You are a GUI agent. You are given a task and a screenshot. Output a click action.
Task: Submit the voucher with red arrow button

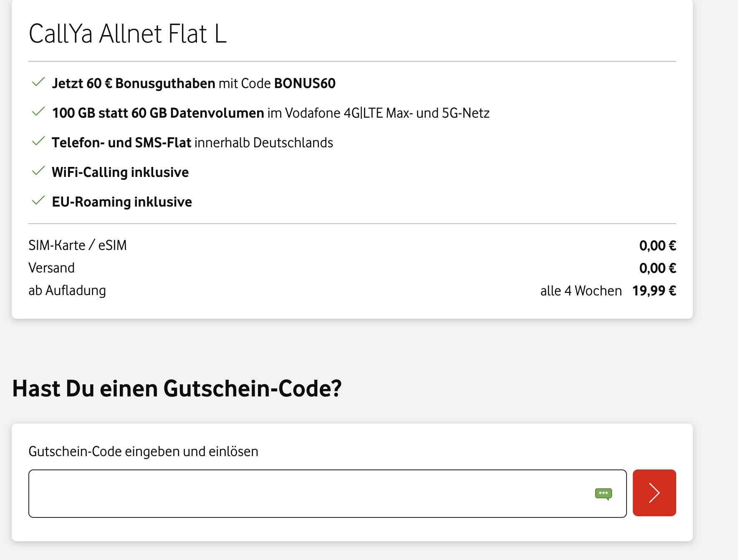(654, 493)
